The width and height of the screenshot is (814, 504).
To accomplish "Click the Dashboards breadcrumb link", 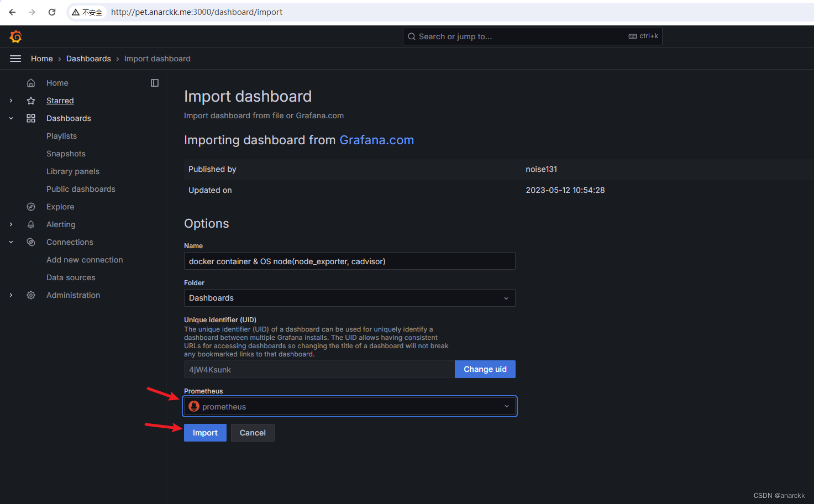I will (88, 59).
